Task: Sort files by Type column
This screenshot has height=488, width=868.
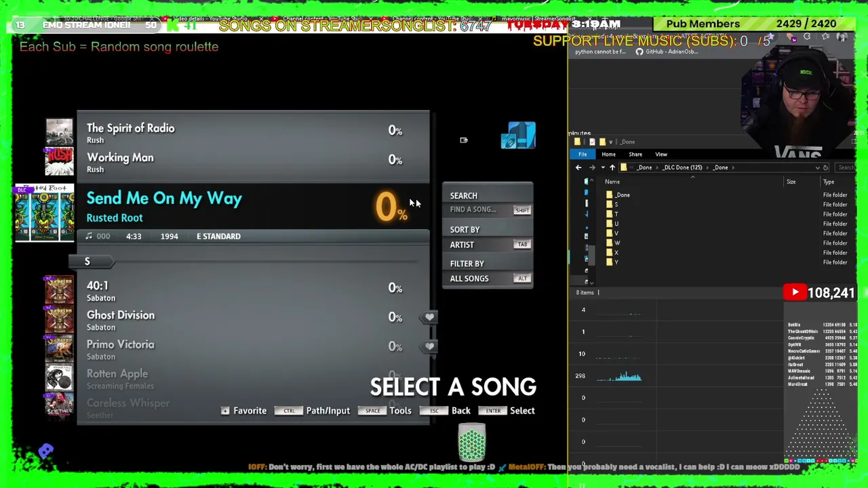Action: point(829,182)
